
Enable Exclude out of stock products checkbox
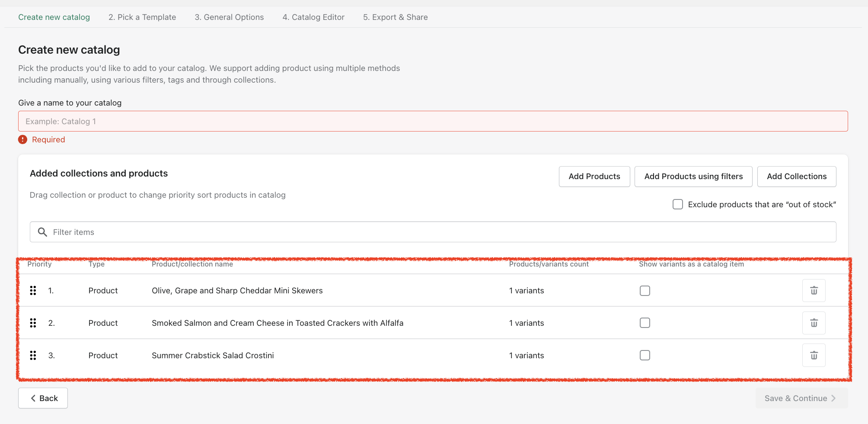click(x=678, y=204)
